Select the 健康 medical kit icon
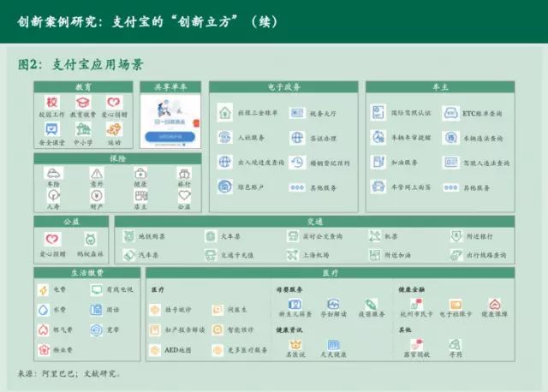 coord(140,173)
